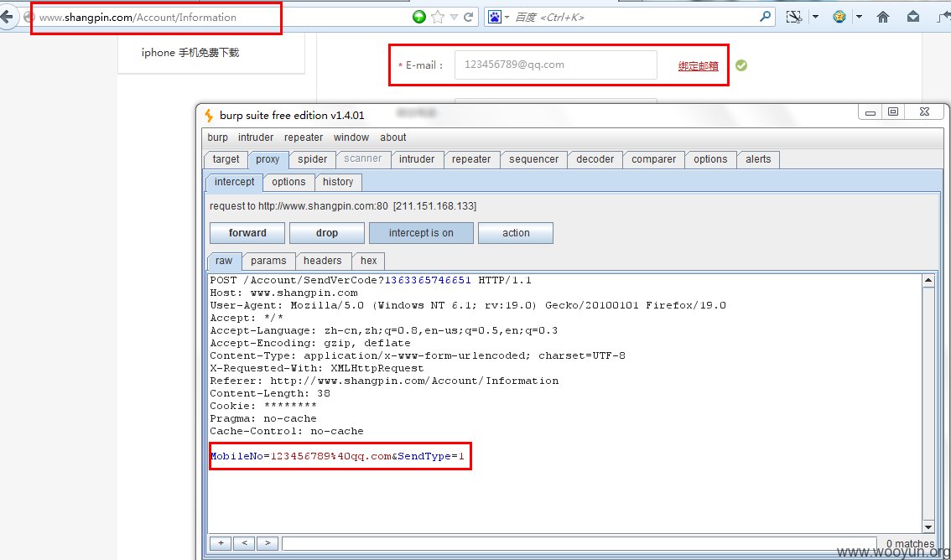Open the intruder menu in menu bar

pyautogui.click(x=255, y=137)
